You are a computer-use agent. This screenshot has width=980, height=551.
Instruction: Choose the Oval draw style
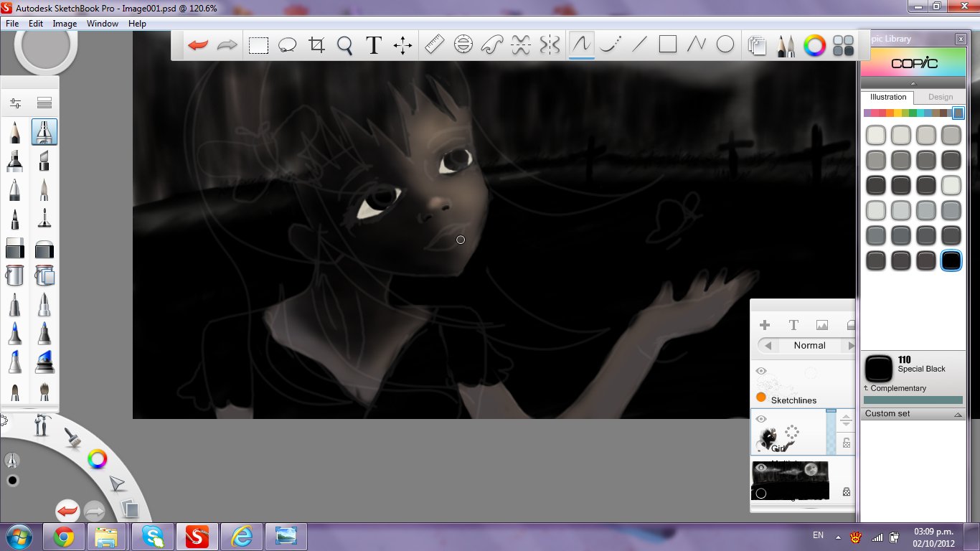725,45
